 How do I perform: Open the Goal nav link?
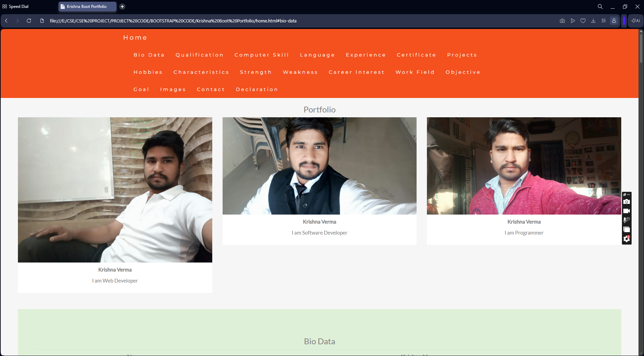[141, 89]
